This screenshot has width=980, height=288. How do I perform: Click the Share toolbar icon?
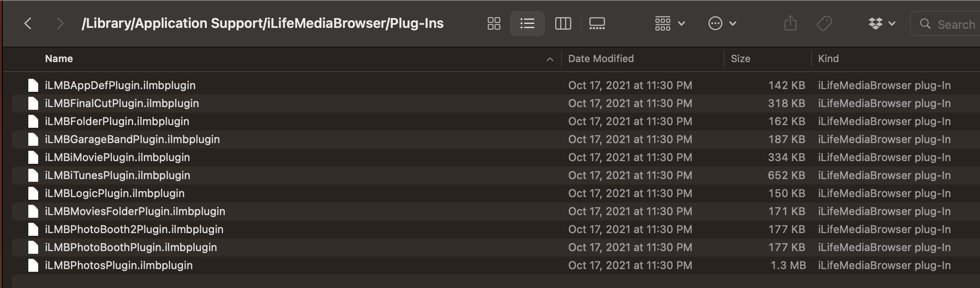790,23
